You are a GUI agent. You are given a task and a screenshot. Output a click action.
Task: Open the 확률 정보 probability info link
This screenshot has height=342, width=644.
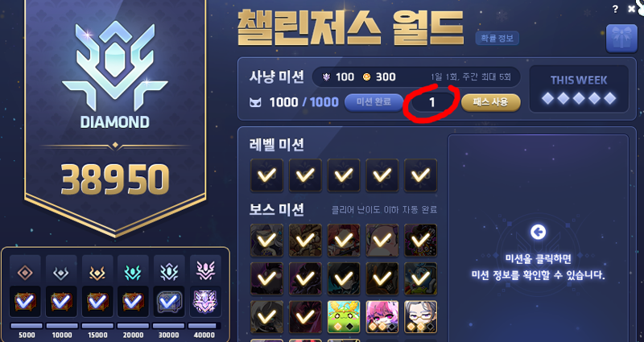coord(497,39)
